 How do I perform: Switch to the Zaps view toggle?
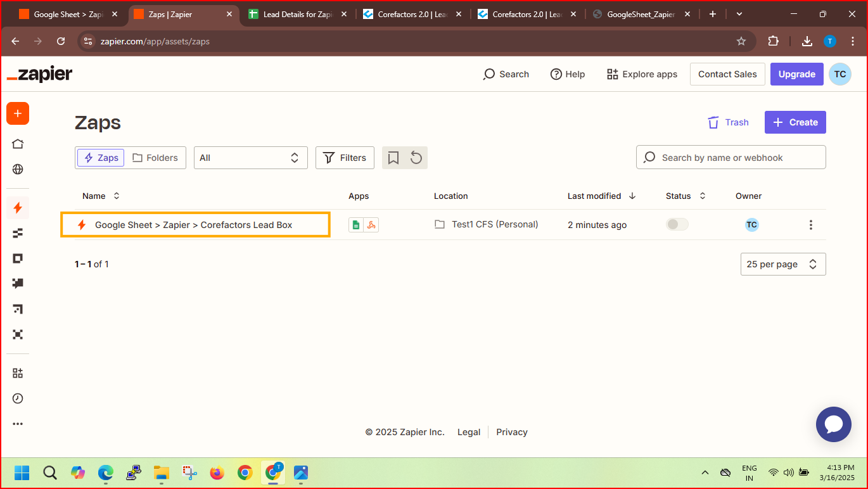pos(101,158)
